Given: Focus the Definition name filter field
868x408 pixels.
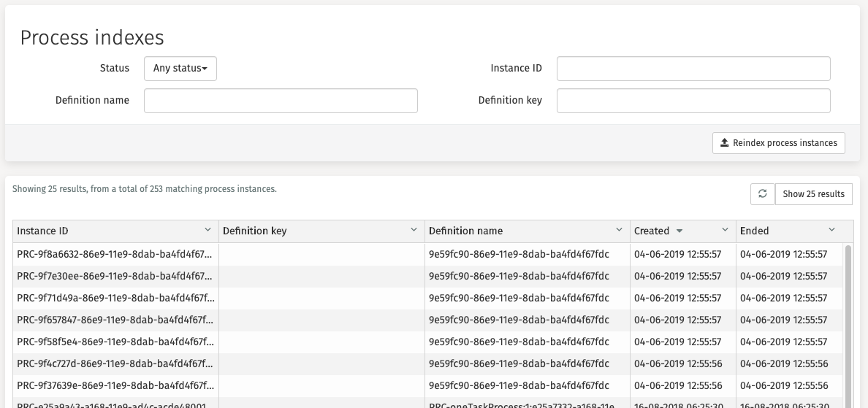Looking at the screenshot, I should point(281,101).
